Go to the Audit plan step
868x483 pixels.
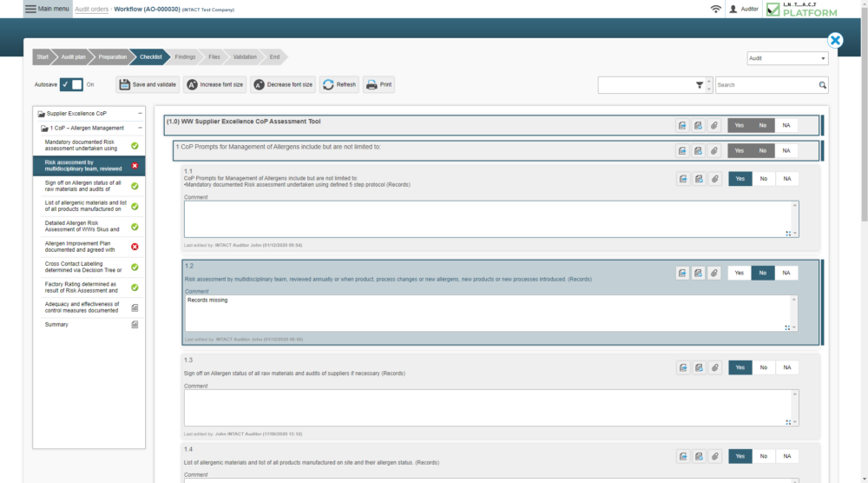[73, 57]
